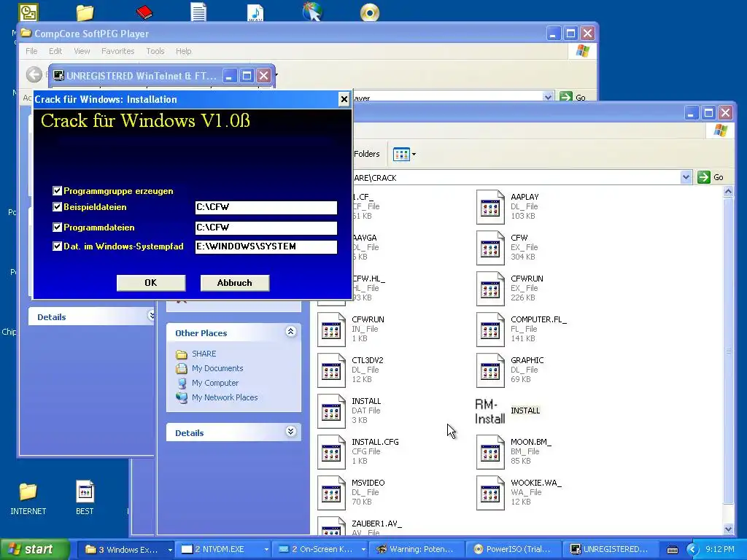Viewport: 747px width, 560px height.
Task: Open the My Network Places link
Action: coord(225,397)
